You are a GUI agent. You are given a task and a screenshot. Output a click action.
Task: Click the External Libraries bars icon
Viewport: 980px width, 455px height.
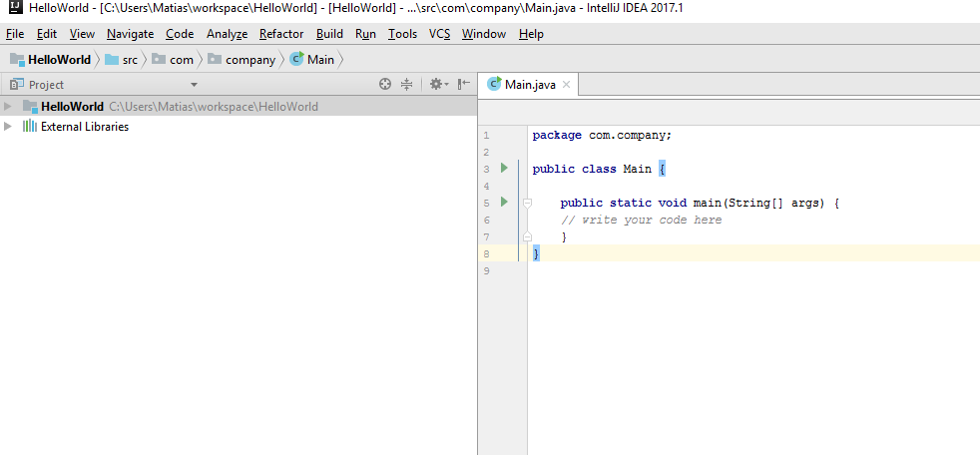29,127
